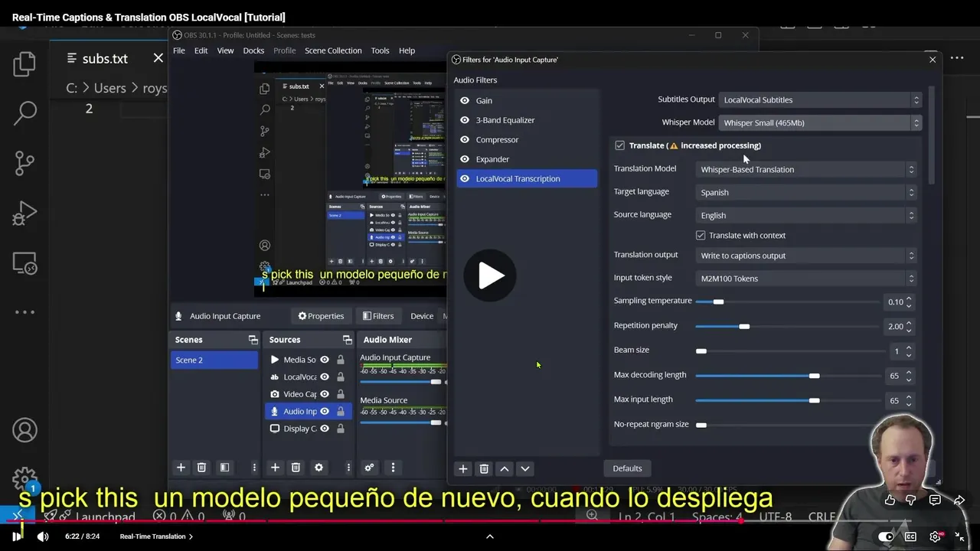Click the YouTube play/pause control in player bar
Image resolution: width=980 pixels, height=551 pixels.
pyautogui.click(x=17, y=536)
